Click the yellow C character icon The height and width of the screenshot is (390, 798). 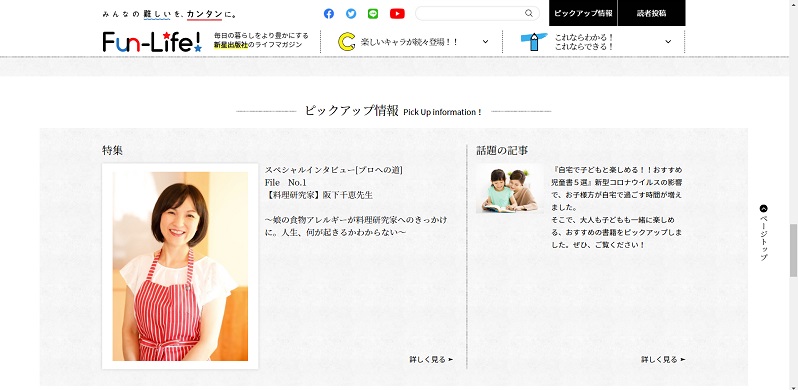pyautogui.click(x=347, y=42)
